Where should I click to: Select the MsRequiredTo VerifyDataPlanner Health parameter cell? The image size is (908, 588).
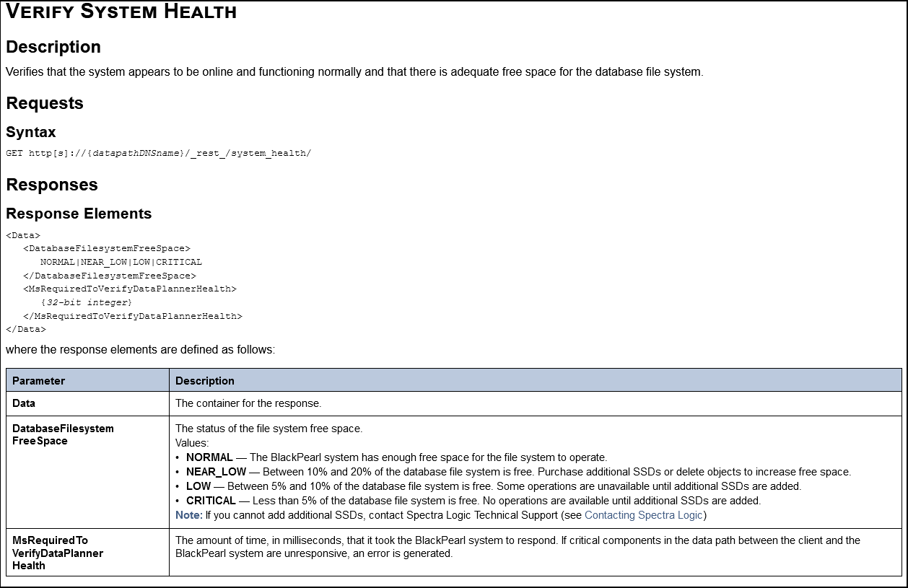(x=58, y=553)
